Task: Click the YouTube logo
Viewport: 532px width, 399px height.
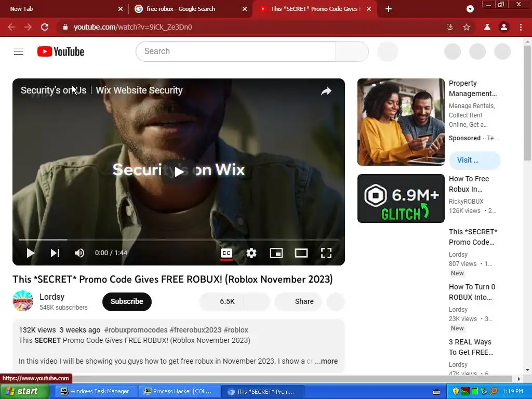Action: [61, 51]
